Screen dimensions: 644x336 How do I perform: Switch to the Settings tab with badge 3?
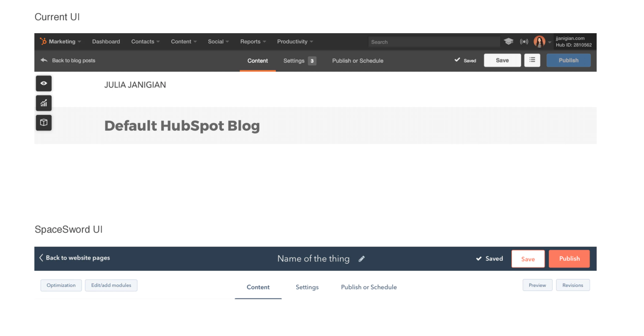click(x=300, y=61)
